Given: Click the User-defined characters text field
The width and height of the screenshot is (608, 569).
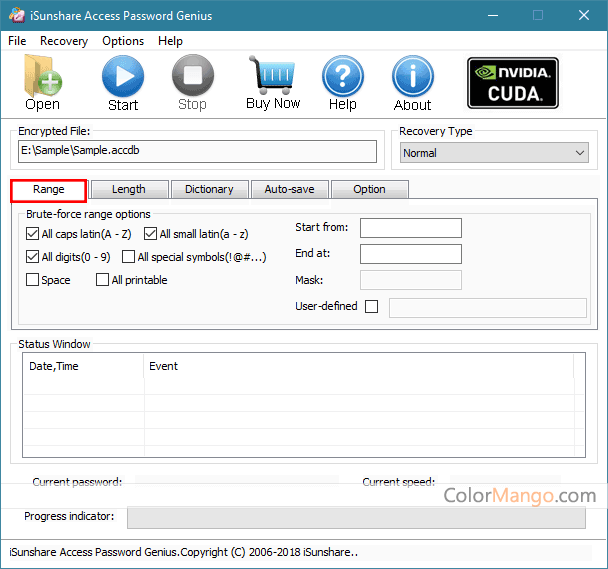Looking at the screenshot, I should pos(488,308).
